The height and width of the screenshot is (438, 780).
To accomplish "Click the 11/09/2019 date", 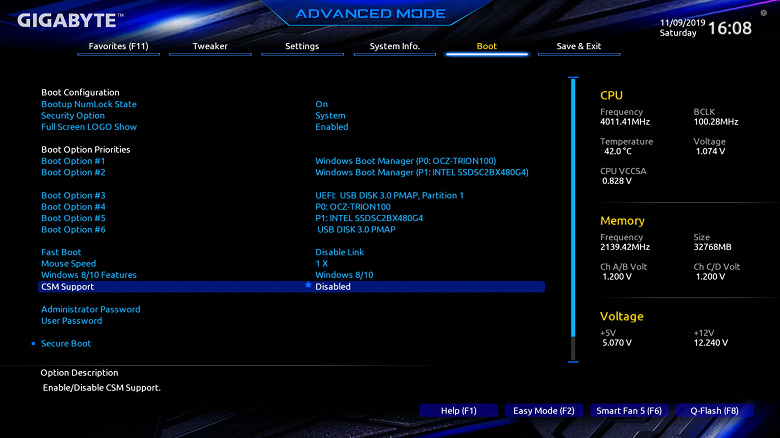I will (x=682, y=23).
